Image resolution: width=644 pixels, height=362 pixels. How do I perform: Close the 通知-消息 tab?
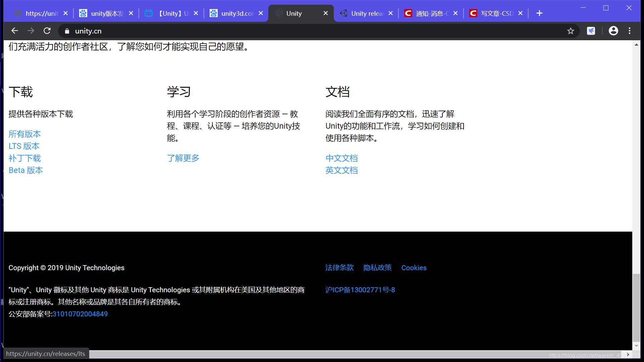click(455, 13)
